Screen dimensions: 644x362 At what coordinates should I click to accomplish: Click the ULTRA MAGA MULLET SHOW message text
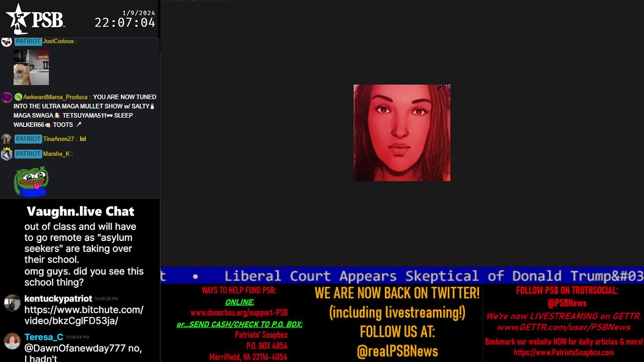click(85, 111)
